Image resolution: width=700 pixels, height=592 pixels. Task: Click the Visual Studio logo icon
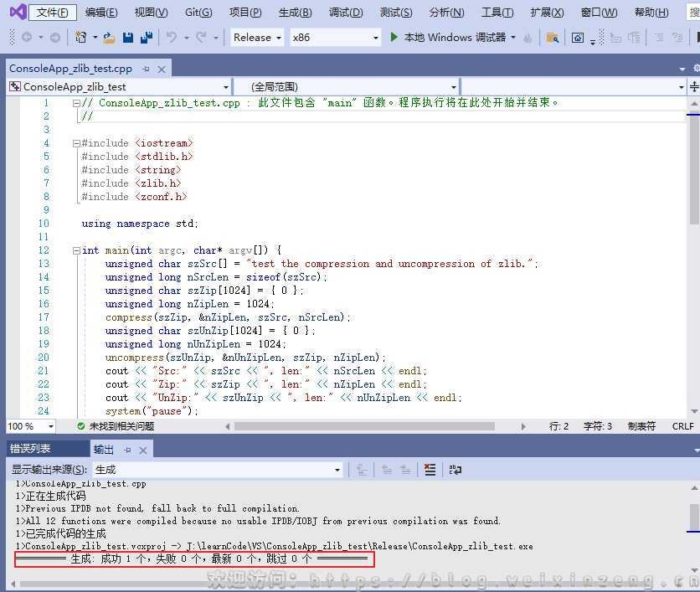point(13,13)
